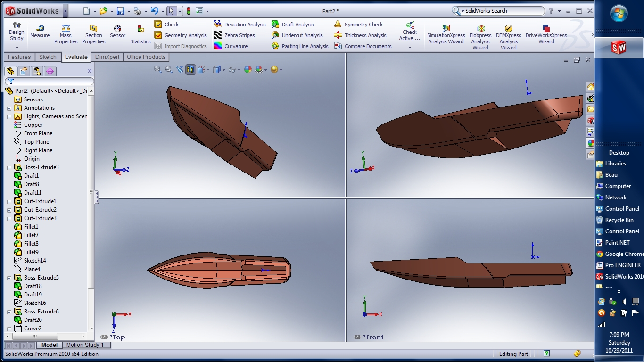644x362 pixels.
Task: Run Undercut Analysis
Action: click(x=297, y=35)
